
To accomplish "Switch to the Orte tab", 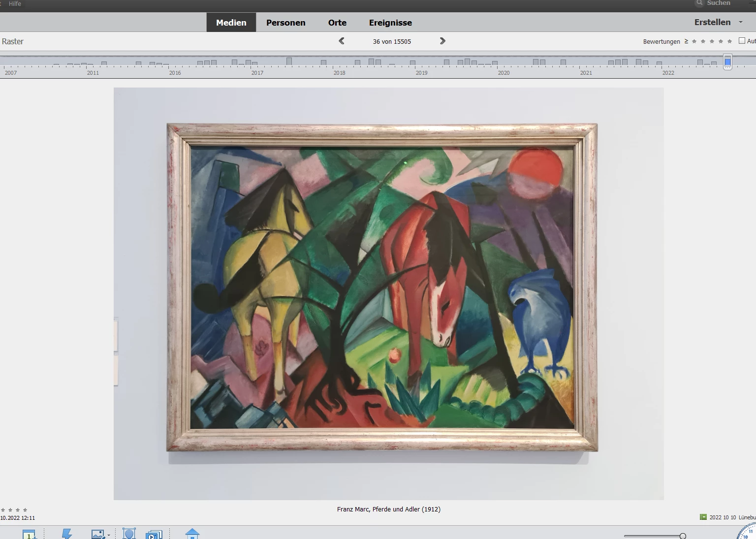I will [x=337, y=23].
